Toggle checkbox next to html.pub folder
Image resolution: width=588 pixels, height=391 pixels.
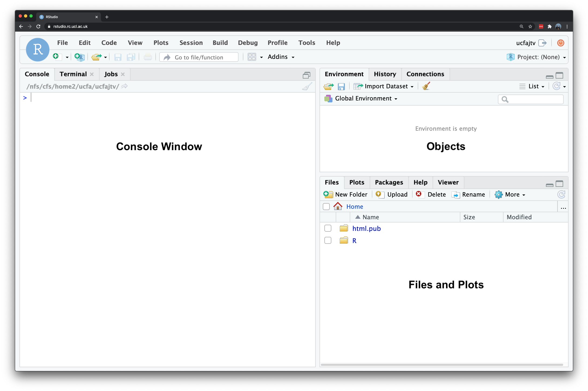click(328, 229)
